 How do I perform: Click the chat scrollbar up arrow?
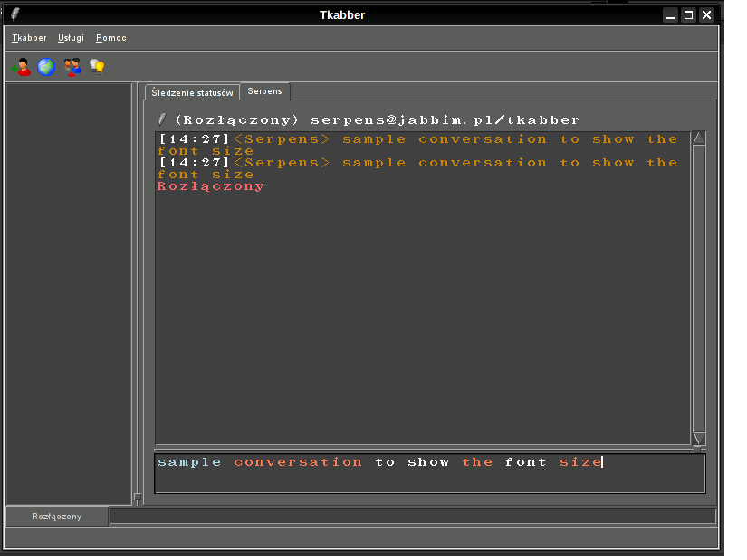[698, 138]
